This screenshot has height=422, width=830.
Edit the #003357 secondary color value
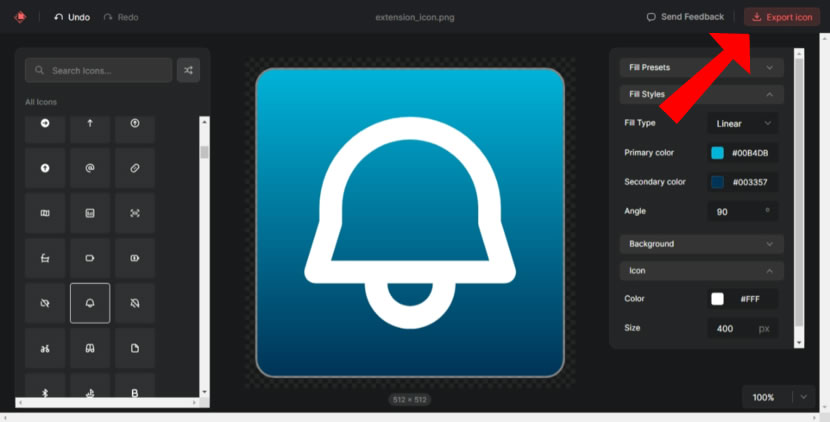pos(750,183)
